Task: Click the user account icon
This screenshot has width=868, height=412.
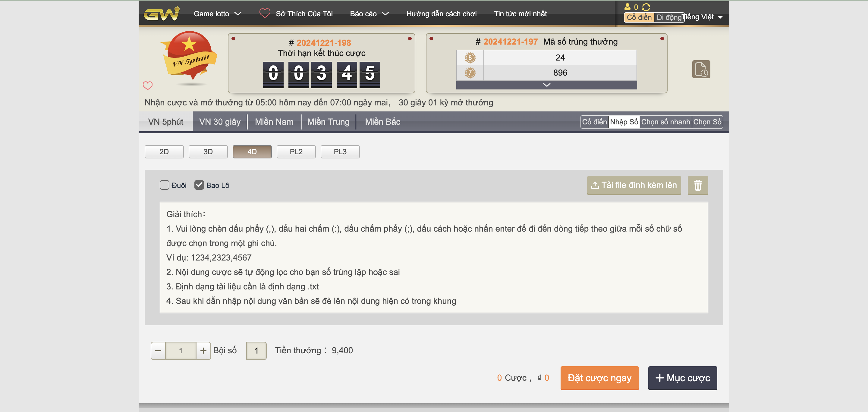Action: (x=627, y=7)
